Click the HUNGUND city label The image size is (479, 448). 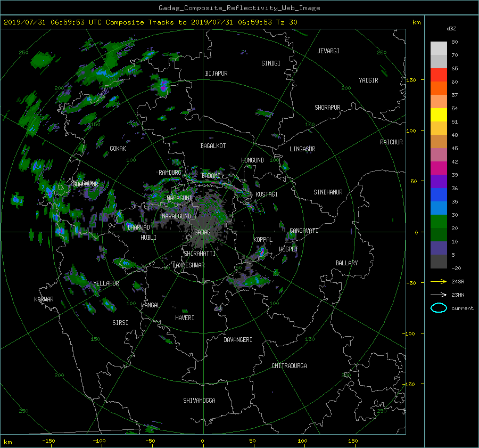click(252, 160)
